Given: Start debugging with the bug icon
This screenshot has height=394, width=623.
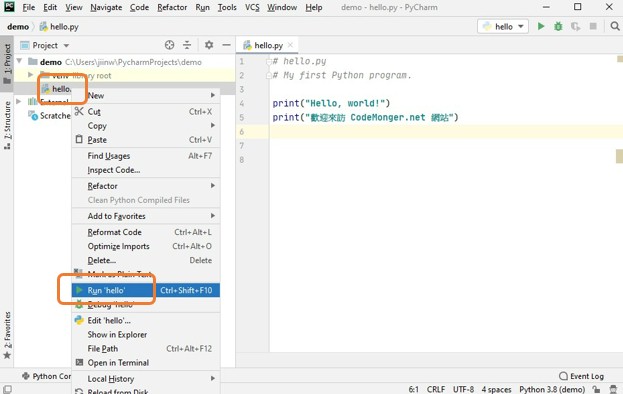Looking at the screenshot, I should pos(558,27).
